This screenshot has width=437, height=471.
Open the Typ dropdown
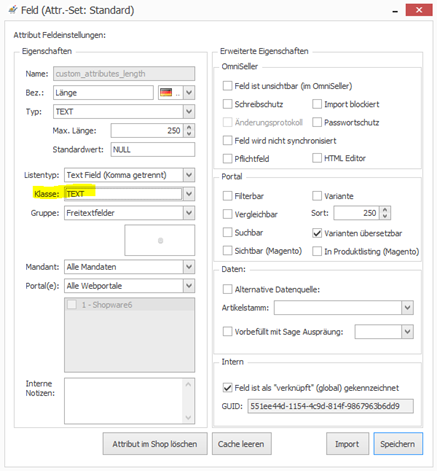189,111
